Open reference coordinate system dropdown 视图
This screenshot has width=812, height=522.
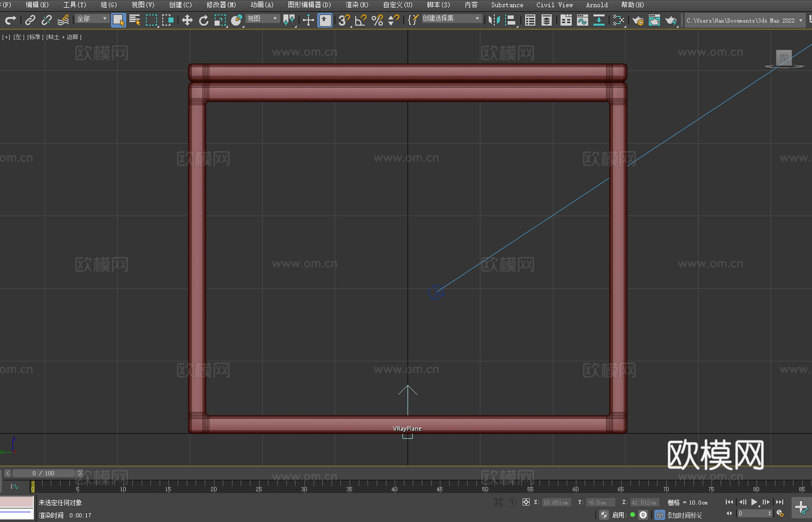point(262,18)
